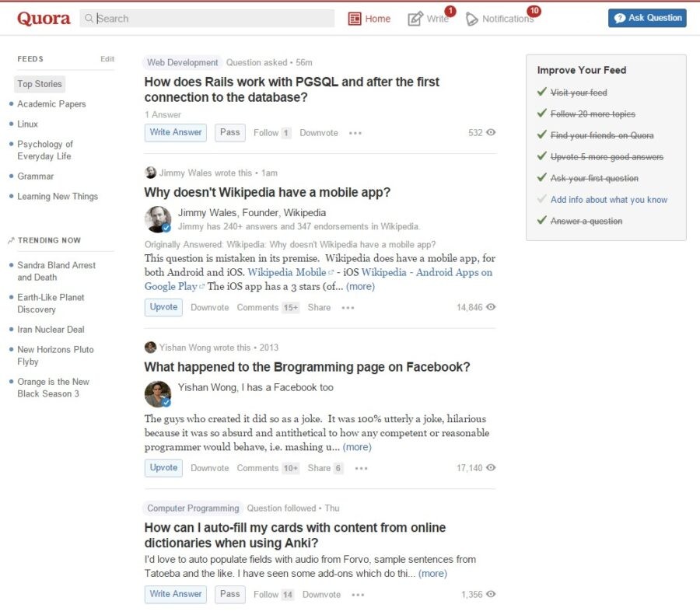700x615 pixels.
Task: Click the Quora logo
Action: point(44,19)
